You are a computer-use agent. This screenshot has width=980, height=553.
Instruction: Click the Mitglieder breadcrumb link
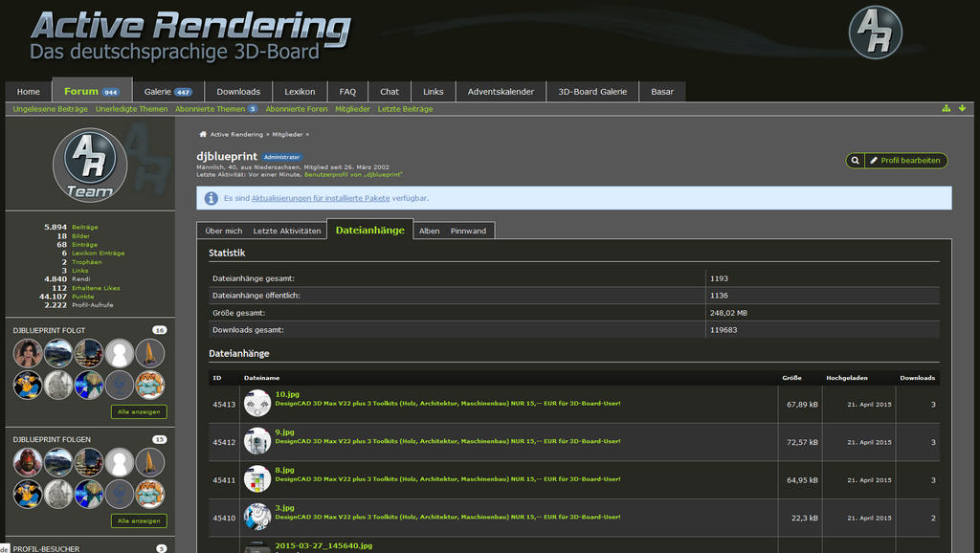pos(287,134)
